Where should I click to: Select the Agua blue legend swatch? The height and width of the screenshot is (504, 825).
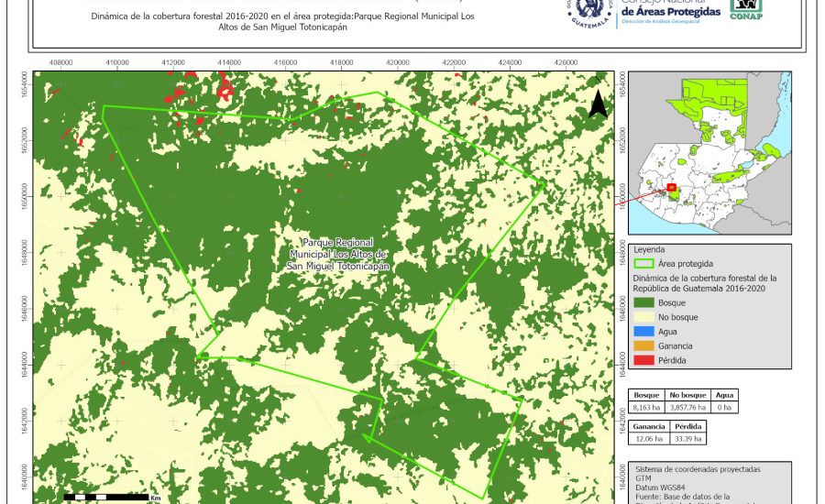[x=643, y=332]
